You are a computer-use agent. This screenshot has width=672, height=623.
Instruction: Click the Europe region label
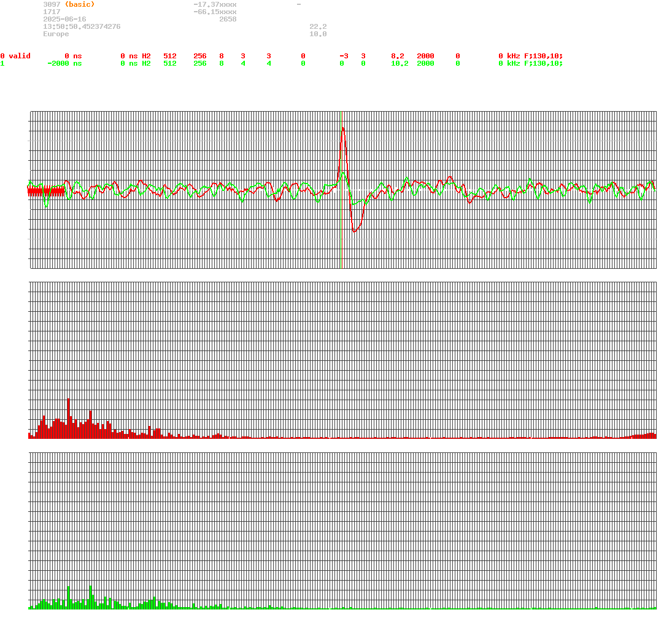56,34
